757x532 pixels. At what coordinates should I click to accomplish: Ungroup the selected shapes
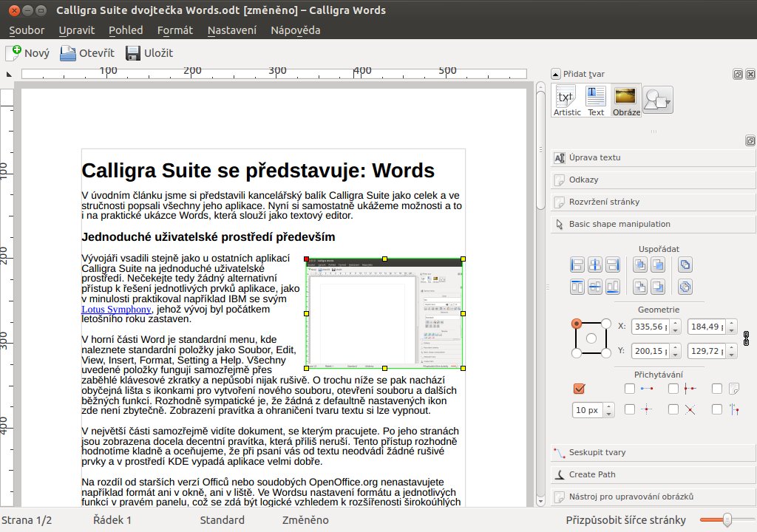coord(685,287)
